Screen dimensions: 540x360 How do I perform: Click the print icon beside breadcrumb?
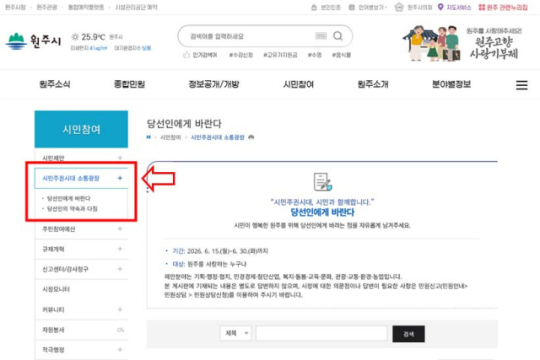tap(251, 137)
